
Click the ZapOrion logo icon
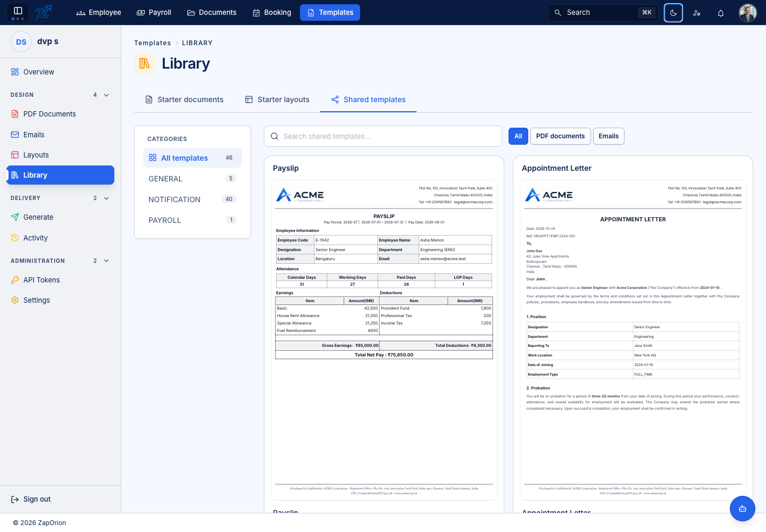coord(44,12)
